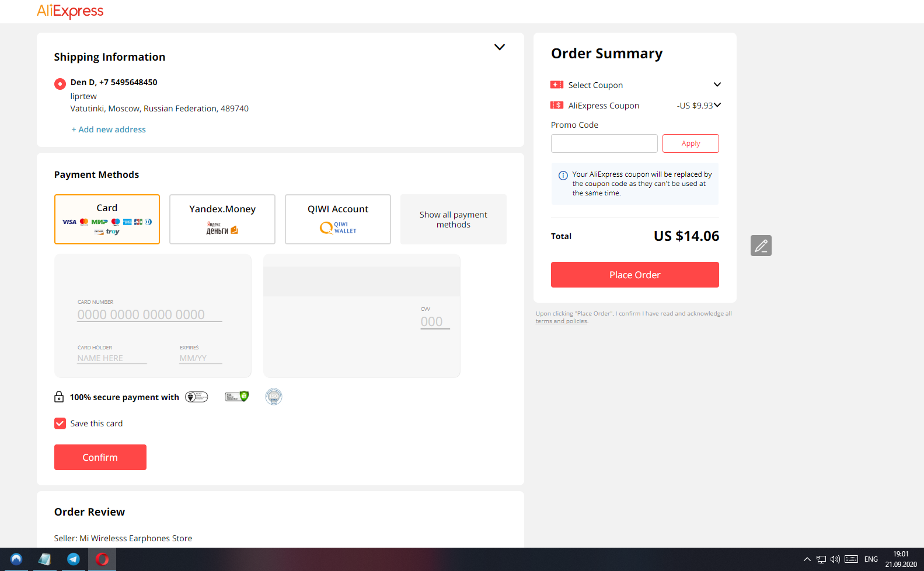The height and width of the screenshot is (571, 924).
Task: Focus the card number field
Action: pos(149,315)
